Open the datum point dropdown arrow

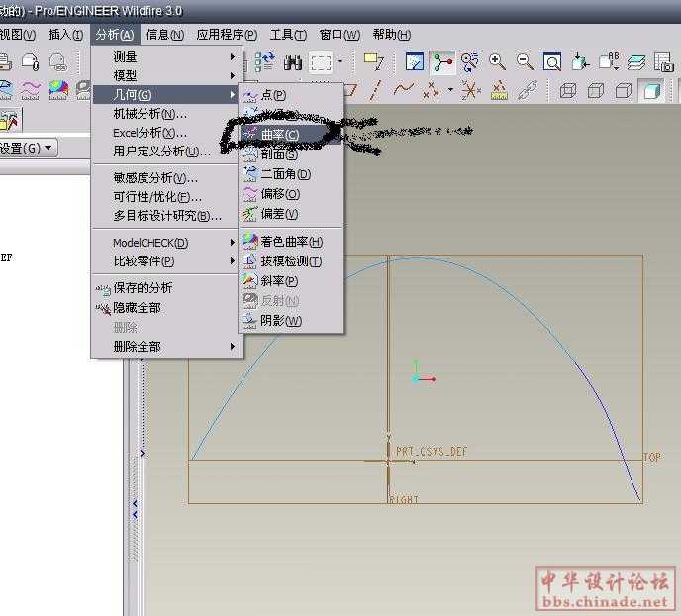[x=450, y=90]
